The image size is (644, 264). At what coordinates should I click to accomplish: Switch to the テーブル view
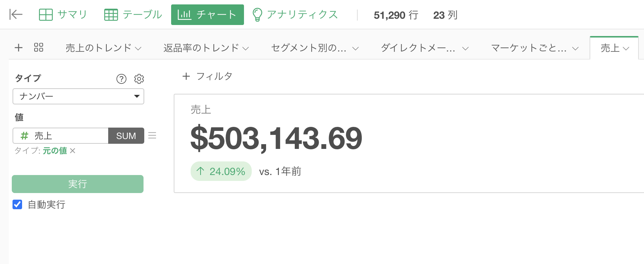(133, 15)
